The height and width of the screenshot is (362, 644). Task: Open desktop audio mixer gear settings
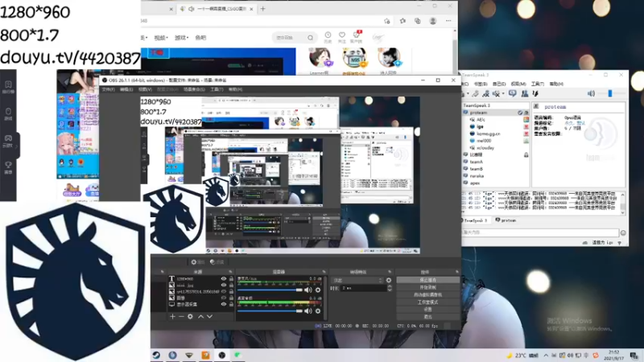(318, 311)
